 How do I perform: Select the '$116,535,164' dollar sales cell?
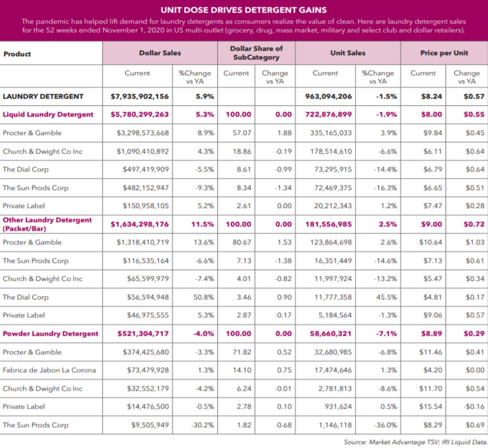[x=146, y=261]
